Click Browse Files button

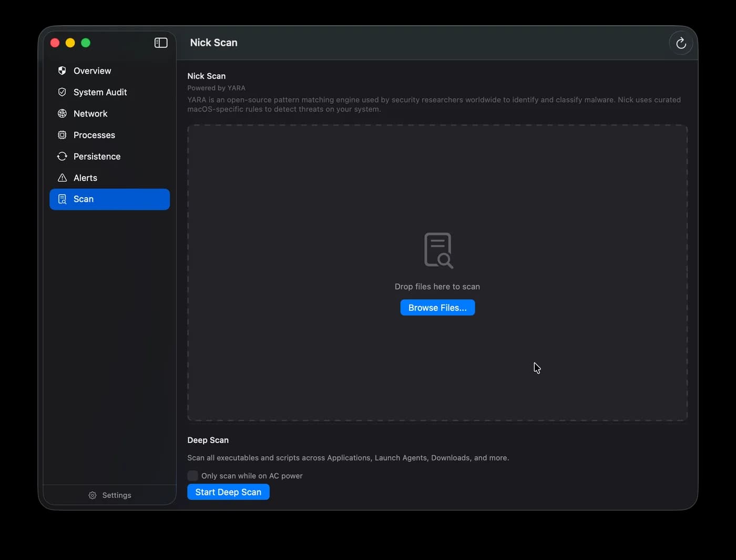click(x=437, y=308)
